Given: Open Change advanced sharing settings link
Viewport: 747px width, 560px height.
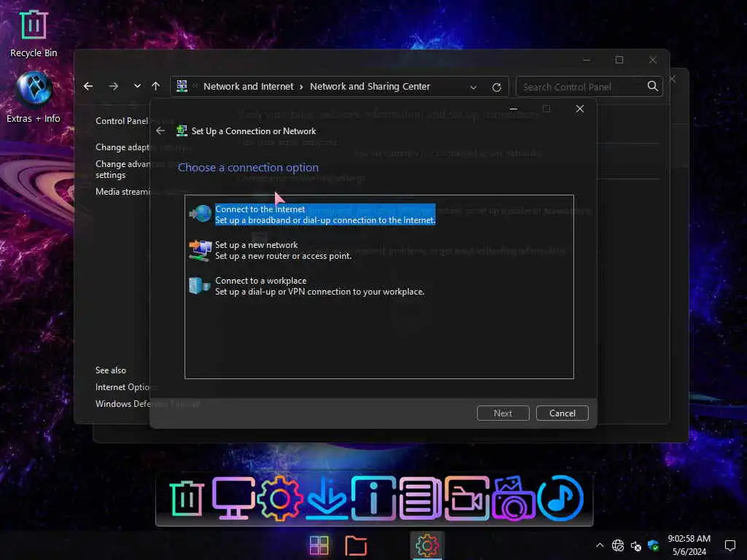Looking at the screenshot, I should pos(123,169).
